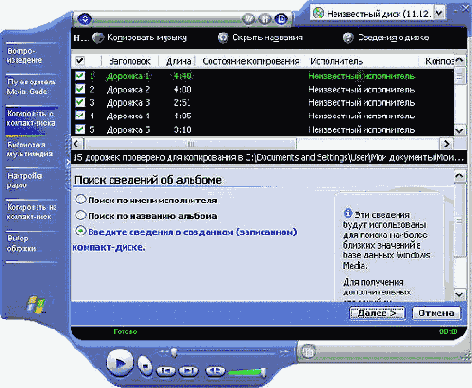Toggle the playlist round button at top
The width and height of the screenshot is (472, 388).
click(282, 19)
